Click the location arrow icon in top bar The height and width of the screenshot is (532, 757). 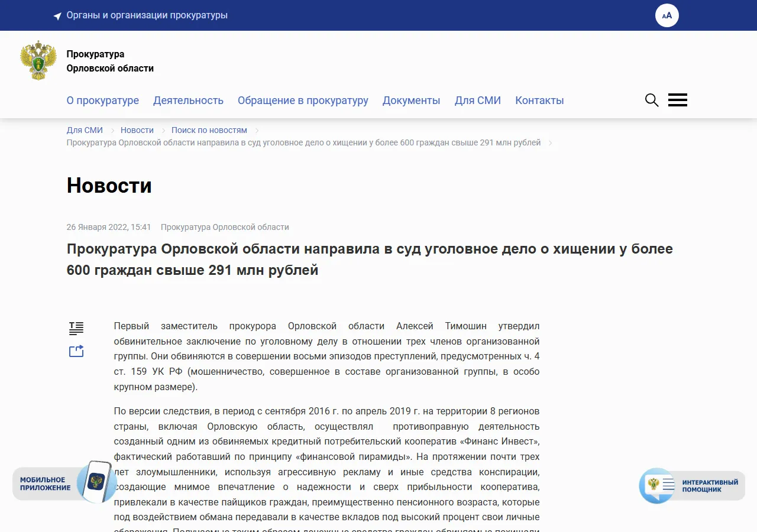[57, 16]
